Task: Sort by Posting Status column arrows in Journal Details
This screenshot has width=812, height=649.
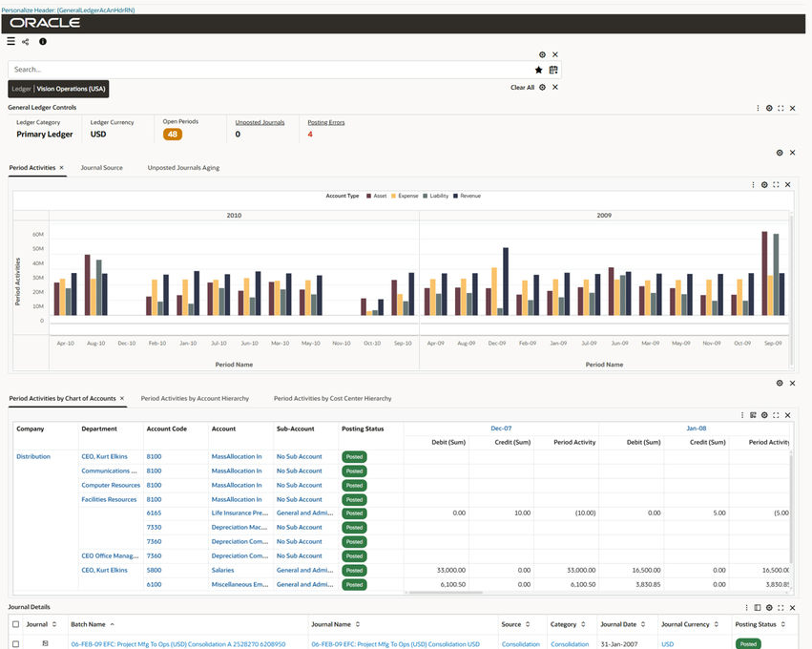Action: click(x=783, y=624)
